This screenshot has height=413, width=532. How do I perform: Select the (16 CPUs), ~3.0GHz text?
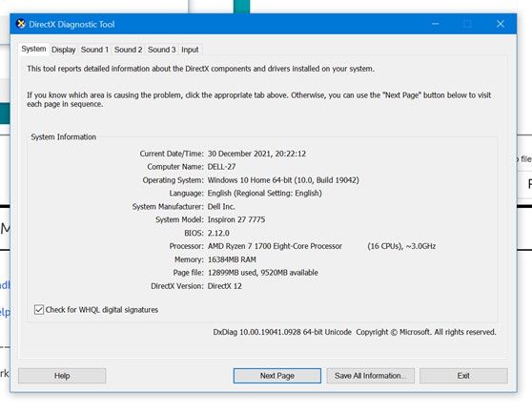(401, 246)
